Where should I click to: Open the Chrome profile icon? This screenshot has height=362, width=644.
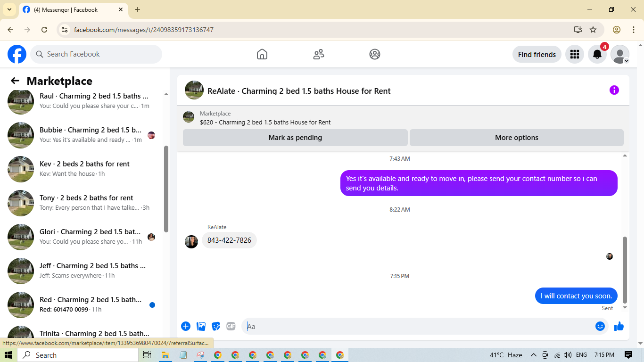coord(617,30)
